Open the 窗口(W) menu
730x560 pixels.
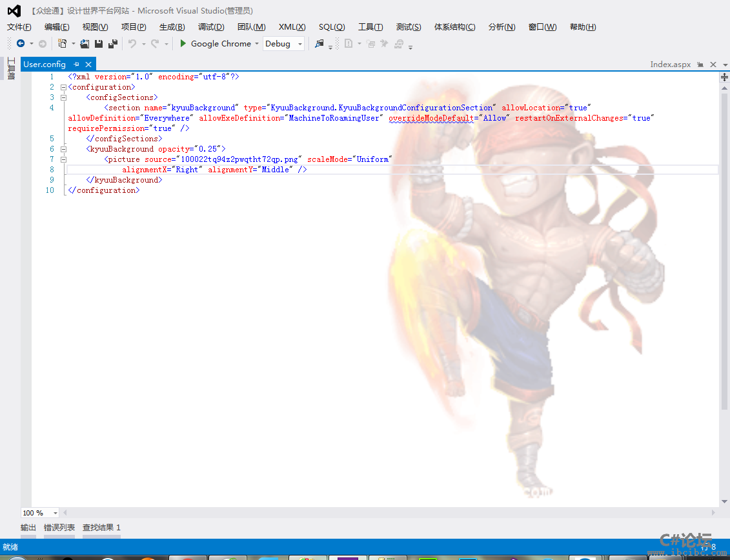[542, 27]
